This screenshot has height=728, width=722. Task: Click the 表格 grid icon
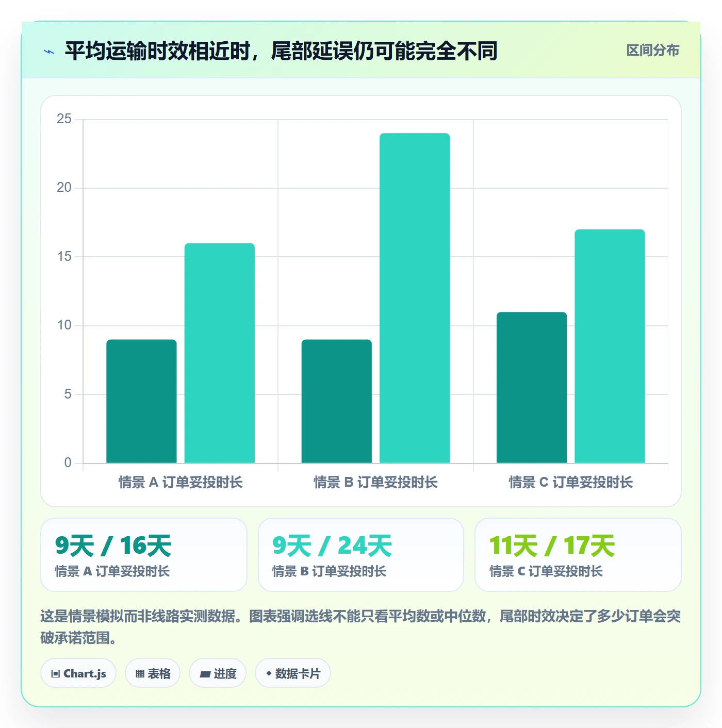coord(140,673)
